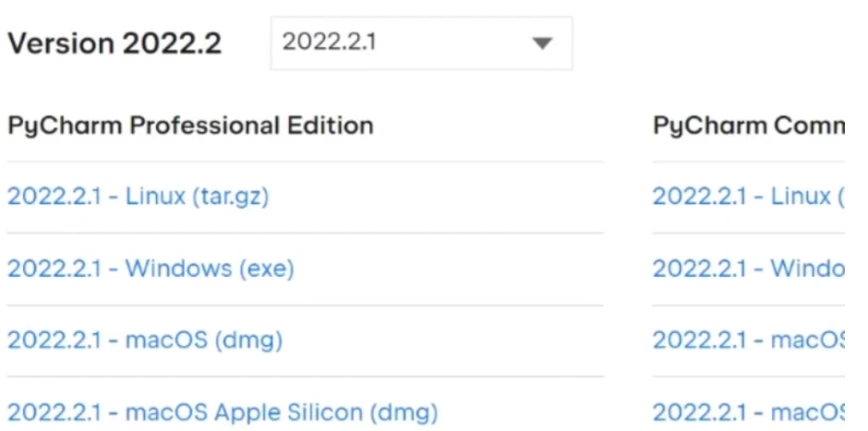Viewport: 868px width, 431px height.
Task: Download Professional macOS Apple Silicon dmg
Action: tap(223, 412)
